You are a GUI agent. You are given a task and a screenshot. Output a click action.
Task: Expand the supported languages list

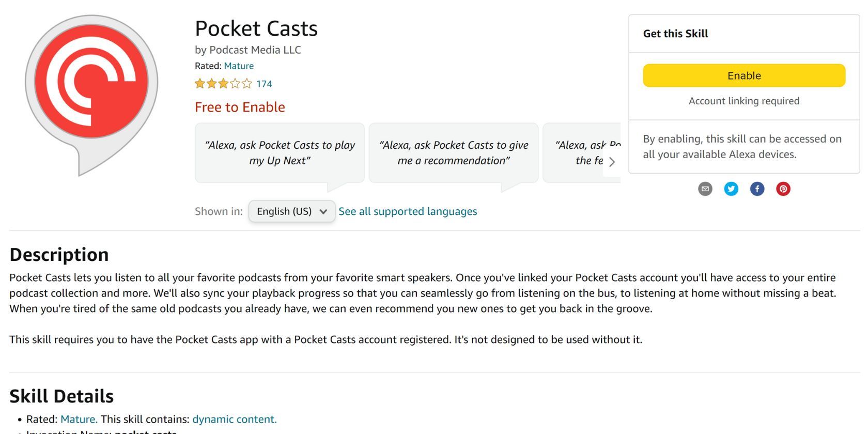[x=408, y=211]
